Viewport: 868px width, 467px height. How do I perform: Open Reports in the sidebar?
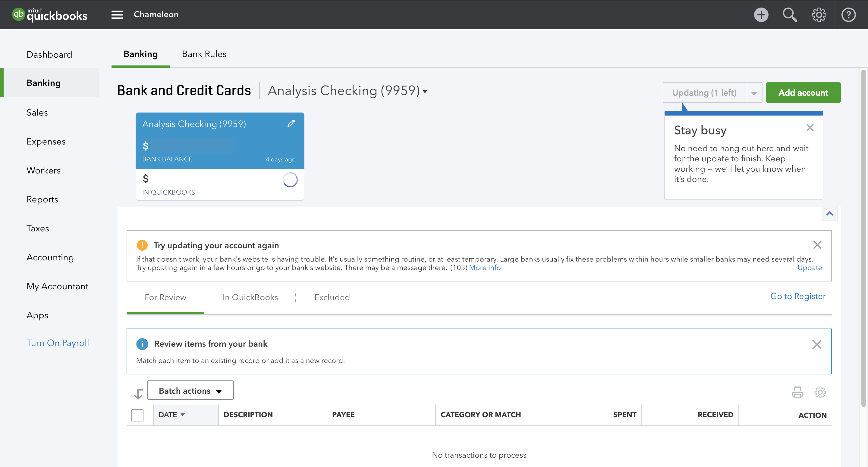42,199
